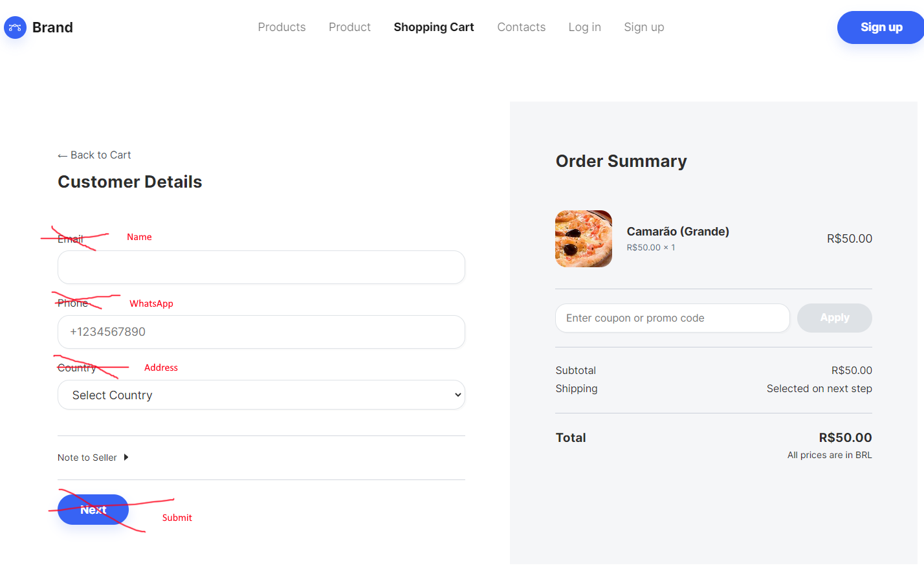Open the Shopping Cart tab in navigation
The image size is (924, 572).
point(434,27)
